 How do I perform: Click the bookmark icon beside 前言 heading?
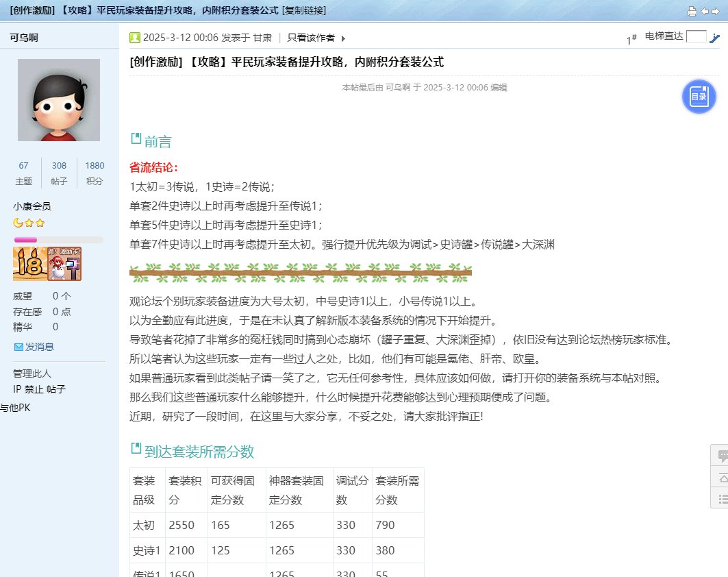coord(136,138)
